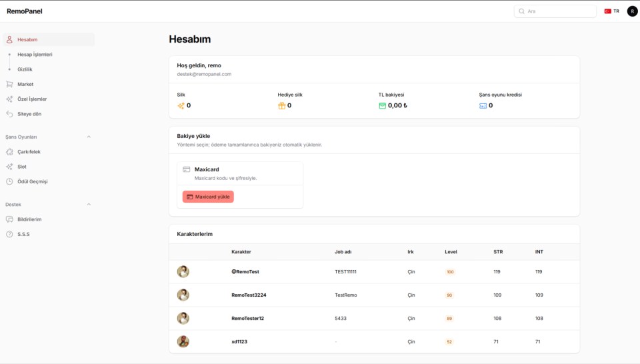
Task: Click the level 52 badge
Action: (x=449, y=341)
